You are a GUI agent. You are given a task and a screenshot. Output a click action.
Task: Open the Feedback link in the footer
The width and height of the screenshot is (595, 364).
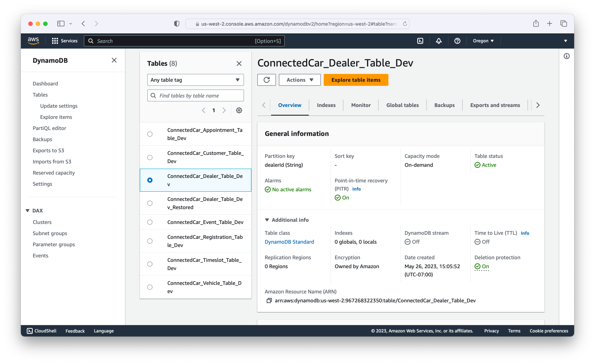(75, 331)
